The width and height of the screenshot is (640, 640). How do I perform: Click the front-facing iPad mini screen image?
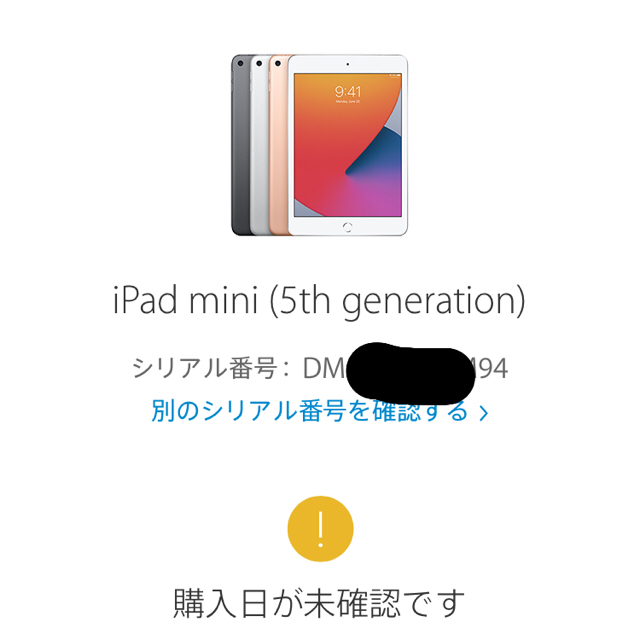click(x=348, y=145)
